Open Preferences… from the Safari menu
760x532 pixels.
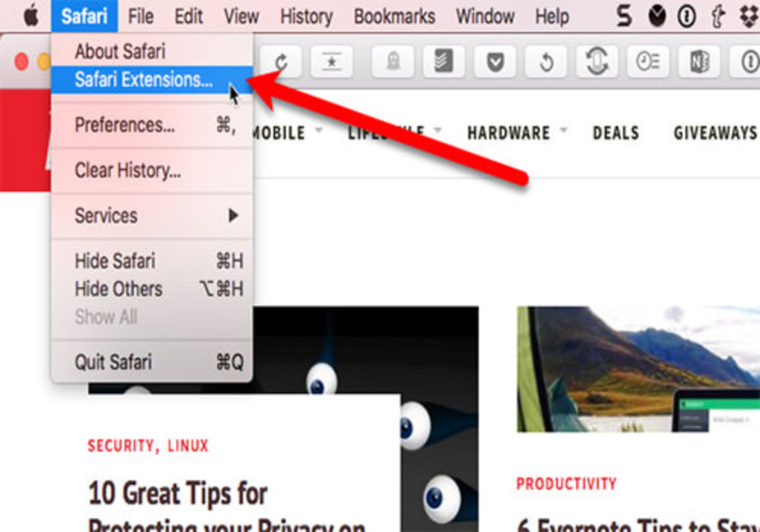152,125
